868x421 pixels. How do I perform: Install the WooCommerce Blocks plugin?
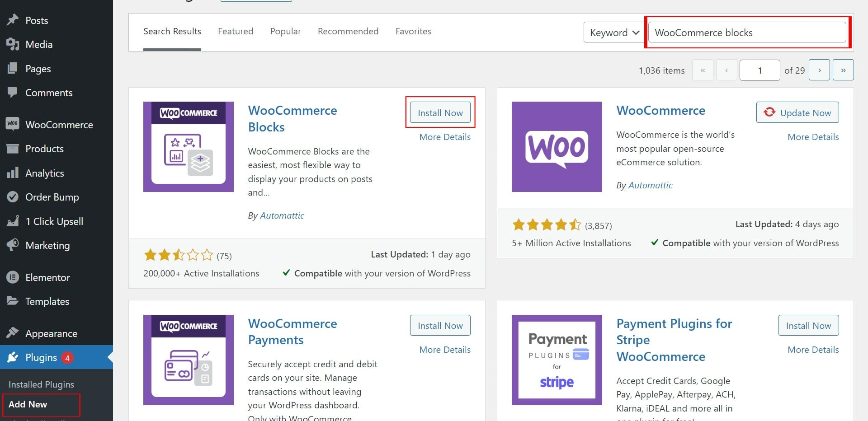coord(440,112)
